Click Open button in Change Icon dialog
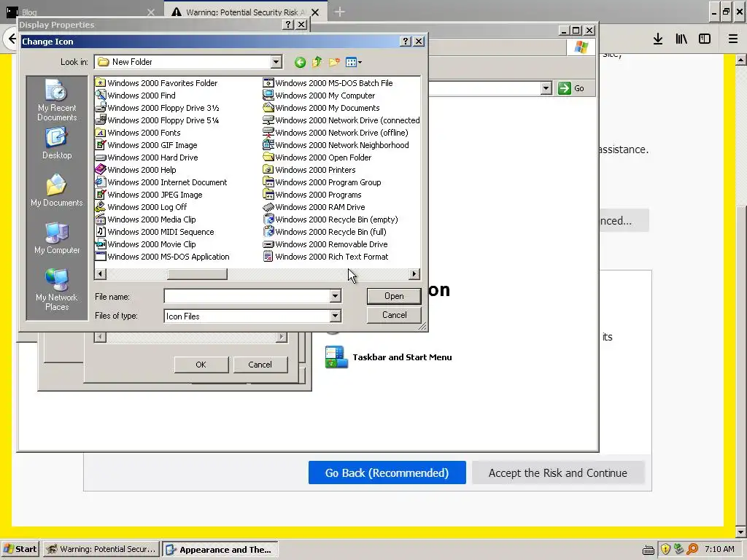Screen dimensions: 747x560 [394, 296]
